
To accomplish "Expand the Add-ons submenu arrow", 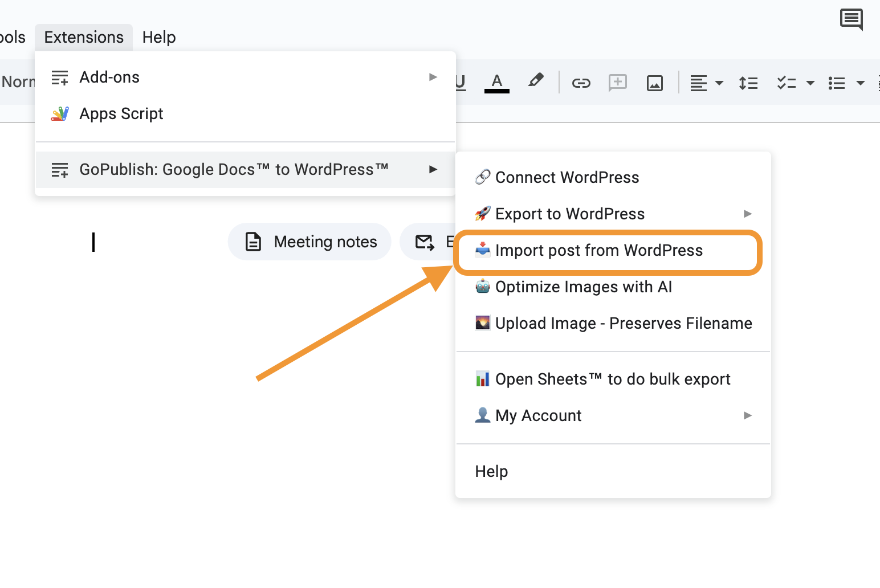I will coord(433,77).
